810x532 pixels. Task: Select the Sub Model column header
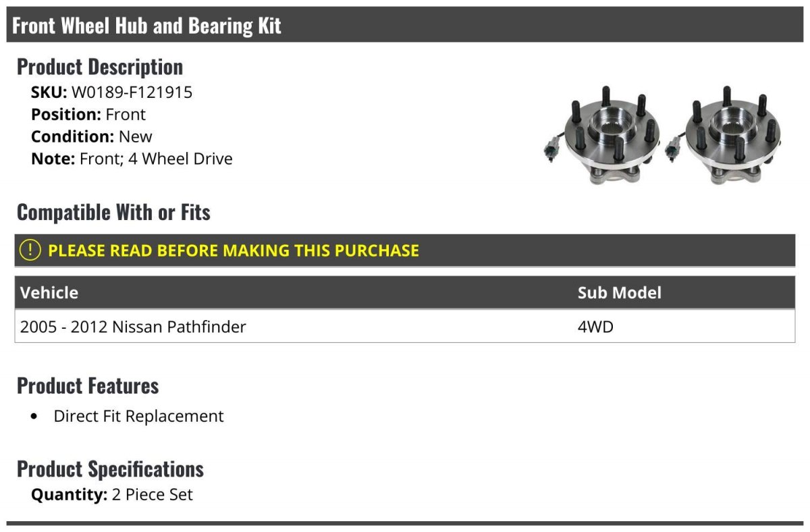619,292
